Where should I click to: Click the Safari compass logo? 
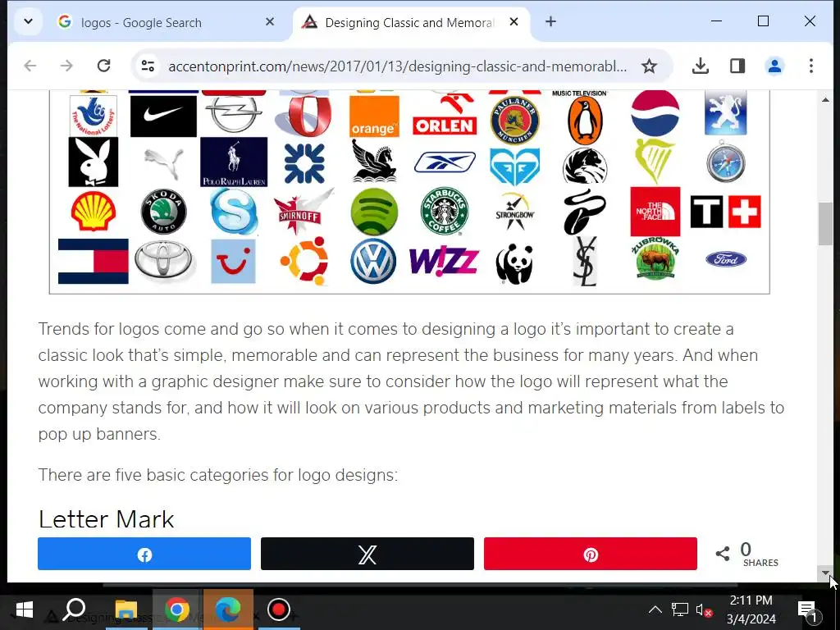click(725, 162)
